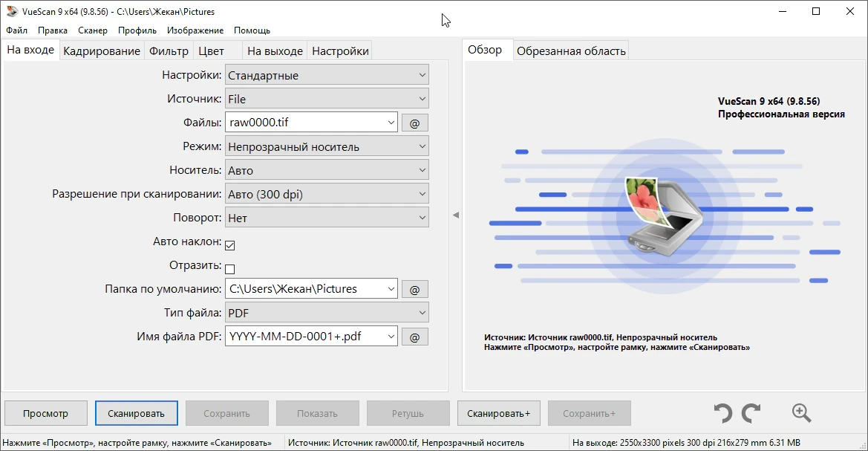Open the Разрешение при сканировании dropdown

point(327,194)
